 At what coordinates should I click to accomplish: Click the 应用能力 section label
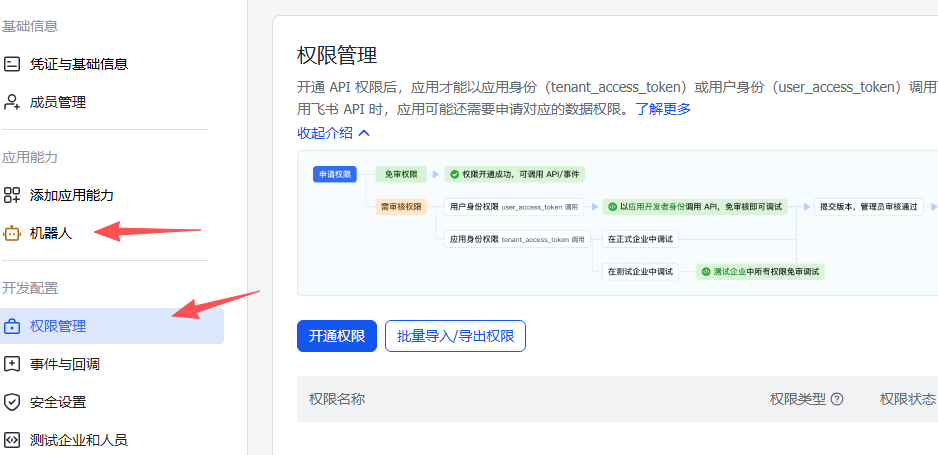30,157
